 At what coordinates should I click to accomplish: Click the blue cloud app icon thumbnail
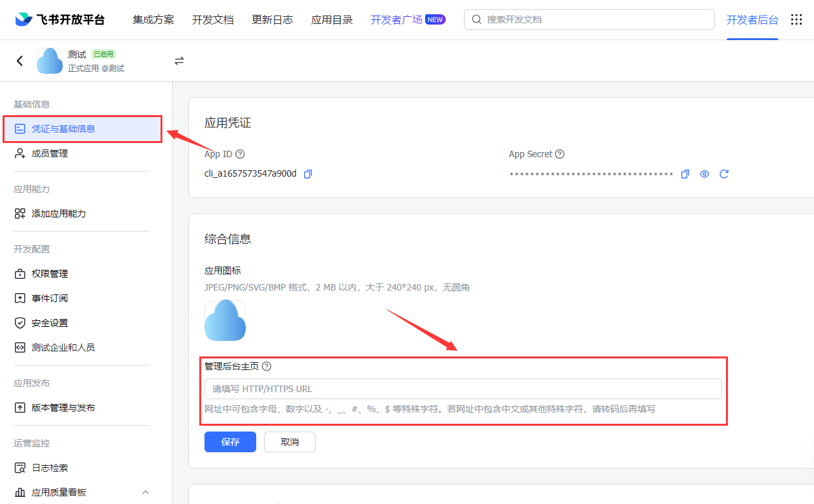(x=225, y=320)
